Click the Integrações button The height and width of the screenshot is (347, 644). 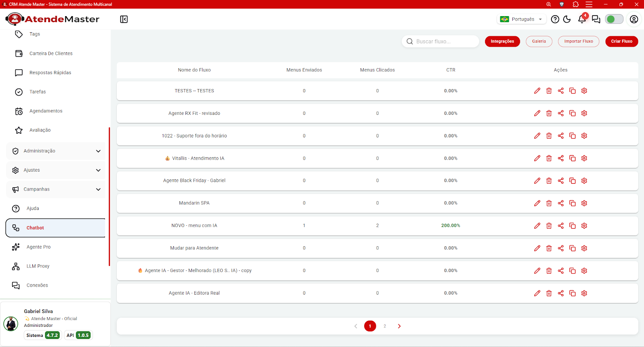[502, 41]
